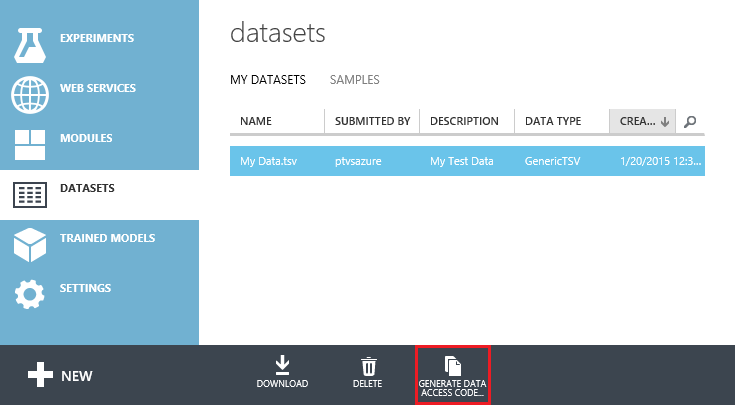Open Modules via the blocks icon
The image size is (735, 405).
(30, 145)
